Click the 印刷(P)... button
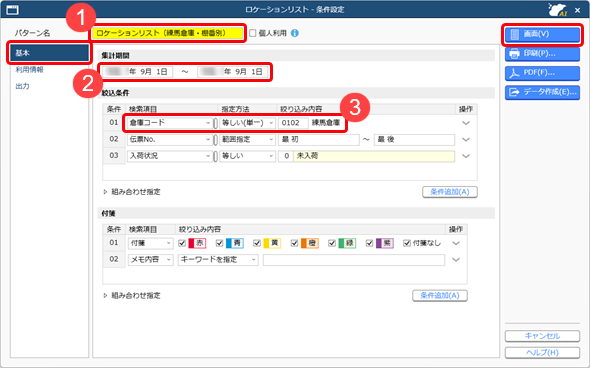Viewport: 590px width, 368px height. coord(542,54)
